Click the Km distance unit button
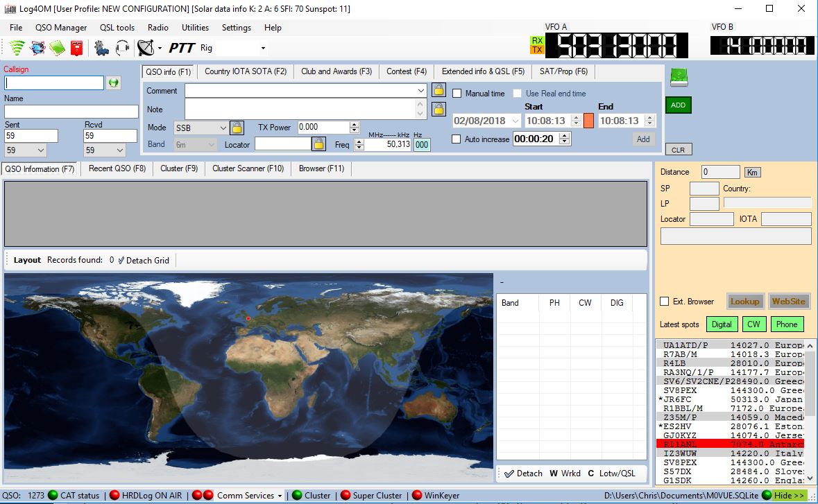This screenshot has width=818, height=504. tap(752, 173)
